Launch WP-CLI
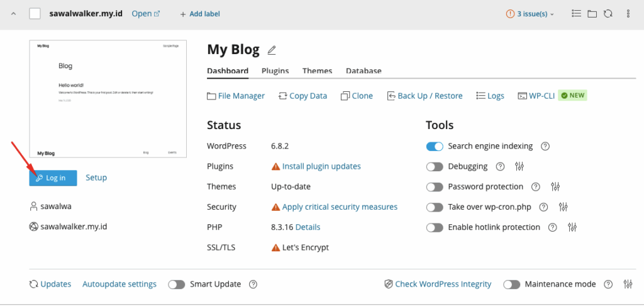 (x=536, y=96)
